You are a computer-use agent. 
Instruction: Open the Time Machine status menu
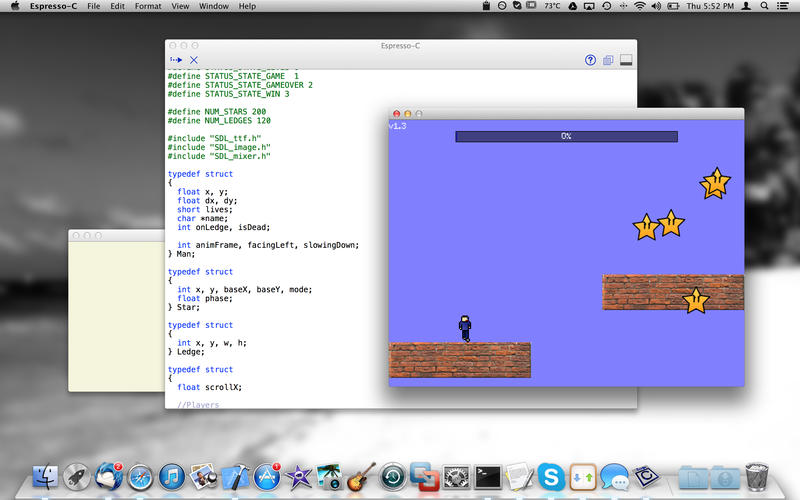pos(608,6)
